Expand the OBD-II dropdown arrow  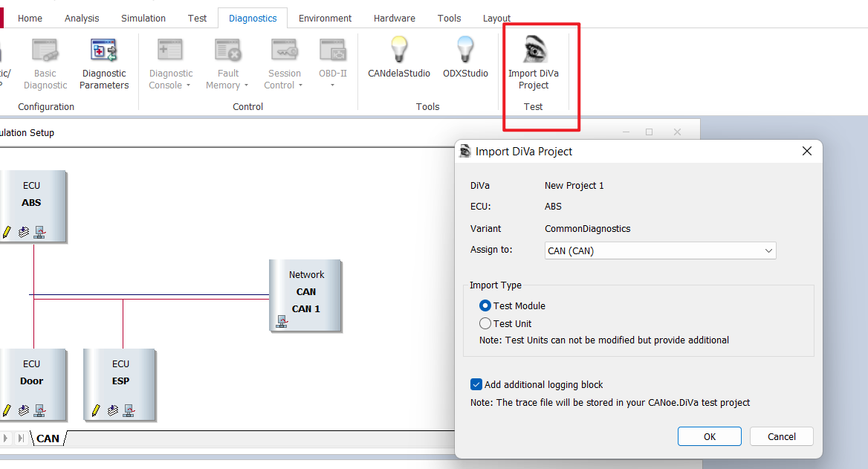(x=333, y=85)
